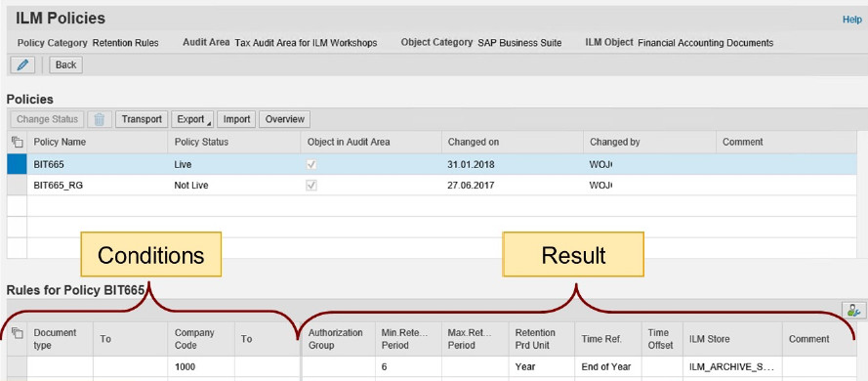Click the Import button
Viewport: 868px width, 381px height.
pos(236,119)
